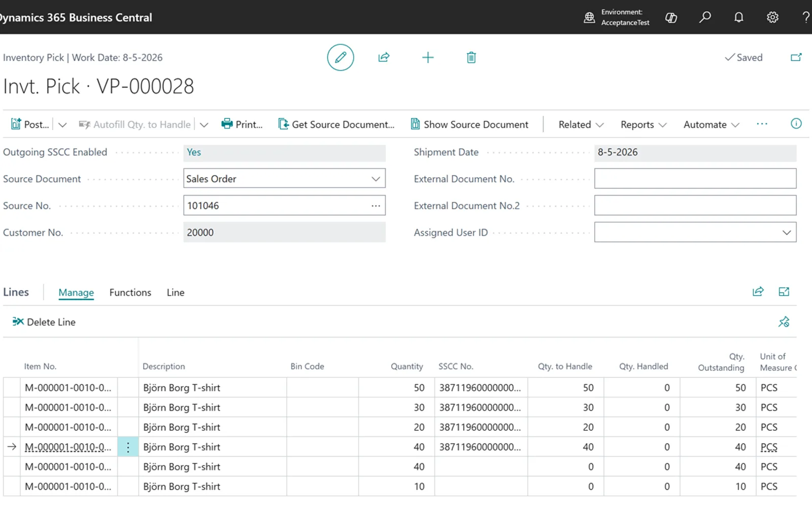The width and height of the screenshot is (812, 508).
Task: Click Qty. to Handle column header
Action: pyautogui.click(x=565, y=366)
